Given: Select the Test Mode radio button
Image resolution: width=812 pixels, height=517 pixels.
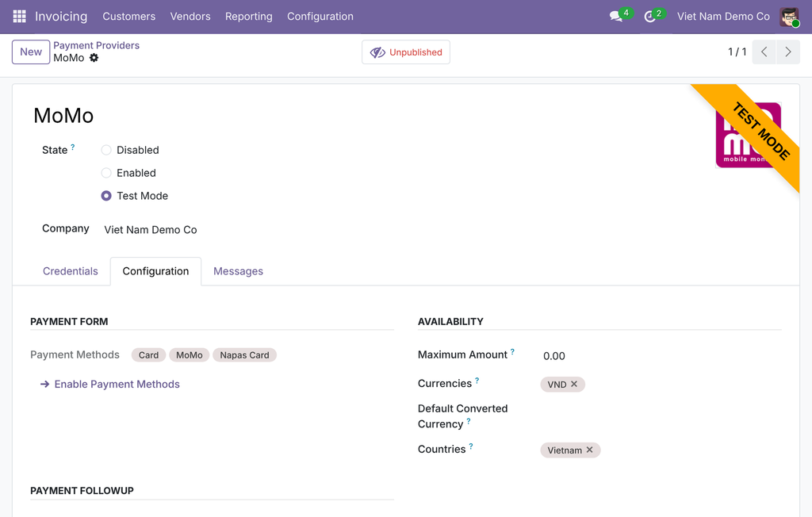Looking at the screenshot, I should coord(106,196).
